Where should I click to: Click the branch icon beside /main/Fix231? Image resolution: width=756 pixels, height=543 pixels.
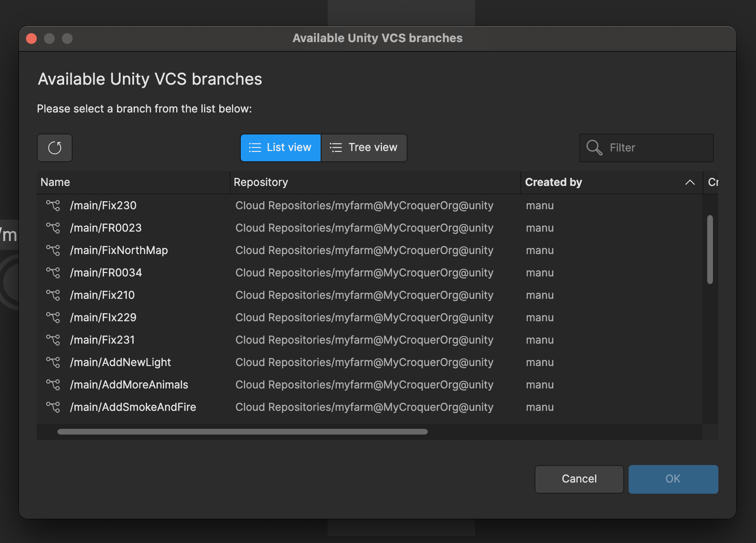[53, 340]
